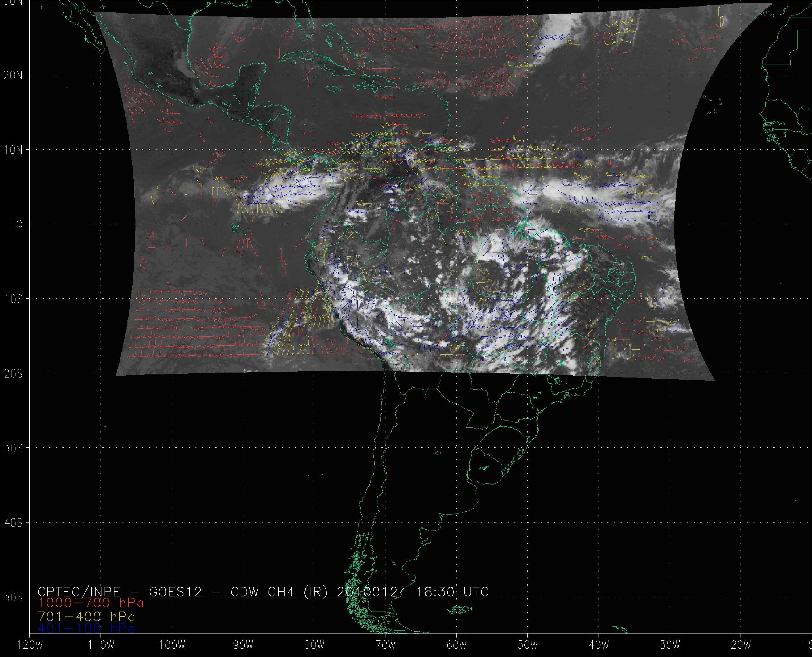Click the yellow 701-400 hPa legend label

coord(87,616)
